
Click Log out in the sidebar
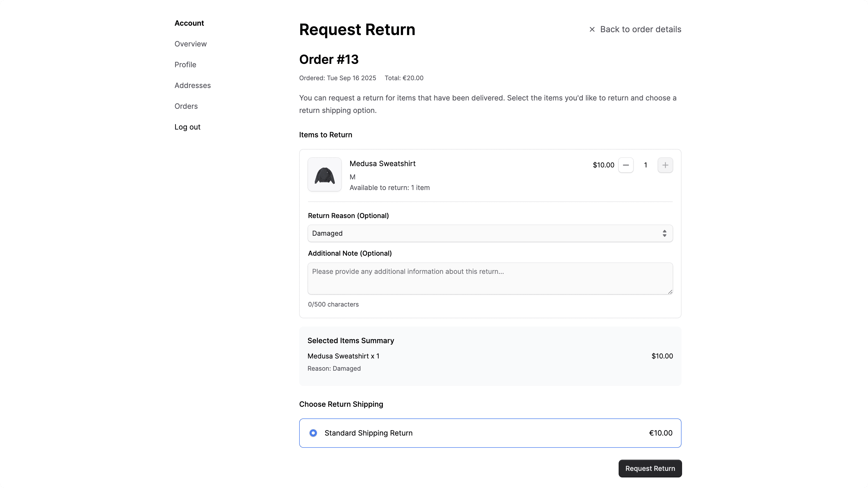click(x=187, y=127)
